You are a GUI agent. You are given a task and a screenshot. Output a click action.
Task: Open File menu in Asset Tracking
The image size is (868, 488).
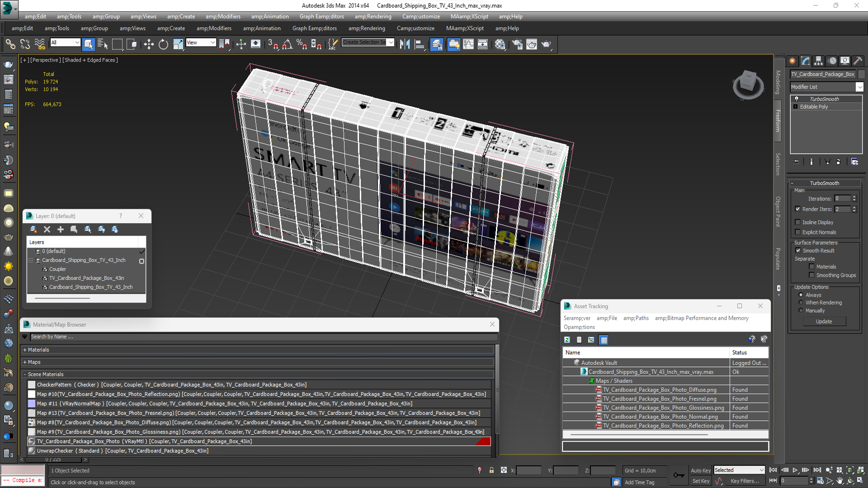tap(607, 318)
